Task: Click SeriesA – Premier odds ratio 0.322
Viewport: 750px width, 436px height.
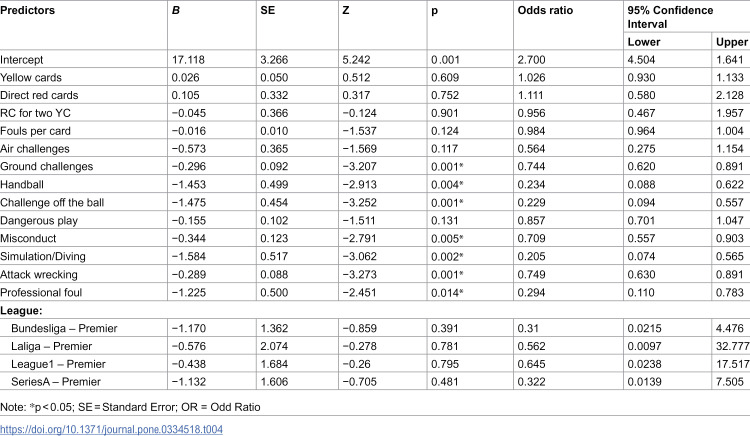Action: (531, 382)
